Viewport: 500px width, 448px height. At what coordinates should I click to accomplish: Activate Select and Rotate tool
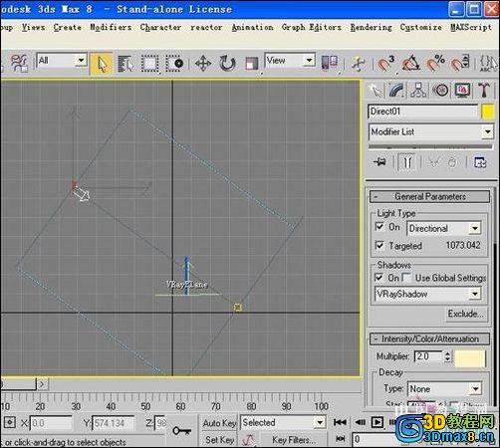227,63
